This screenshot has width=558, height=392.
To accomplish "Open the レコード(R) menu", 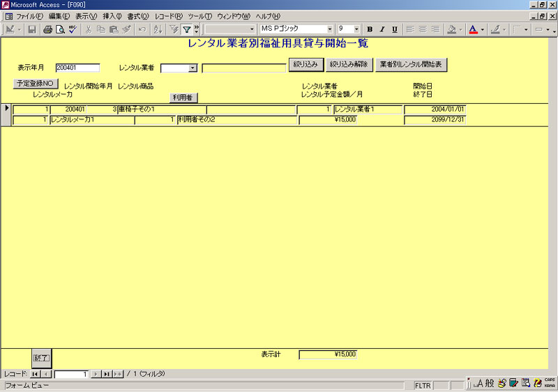I will [169, 16].
